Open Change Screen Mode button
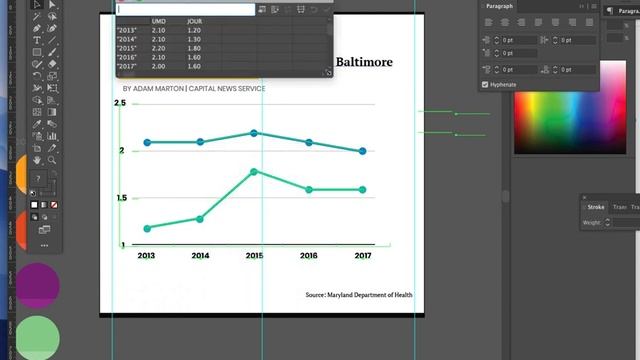 (x=44, y=230)
